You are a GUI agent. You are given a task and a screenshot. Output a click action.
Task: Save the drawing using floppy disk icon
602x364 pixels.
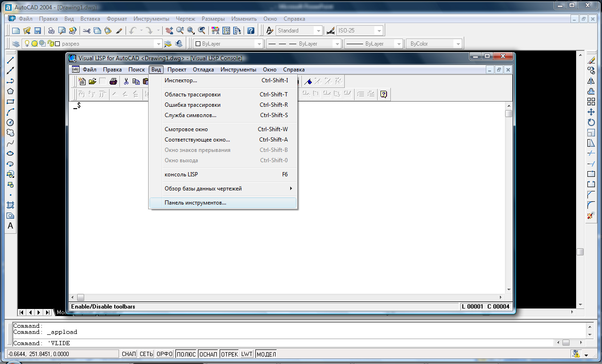38,31
